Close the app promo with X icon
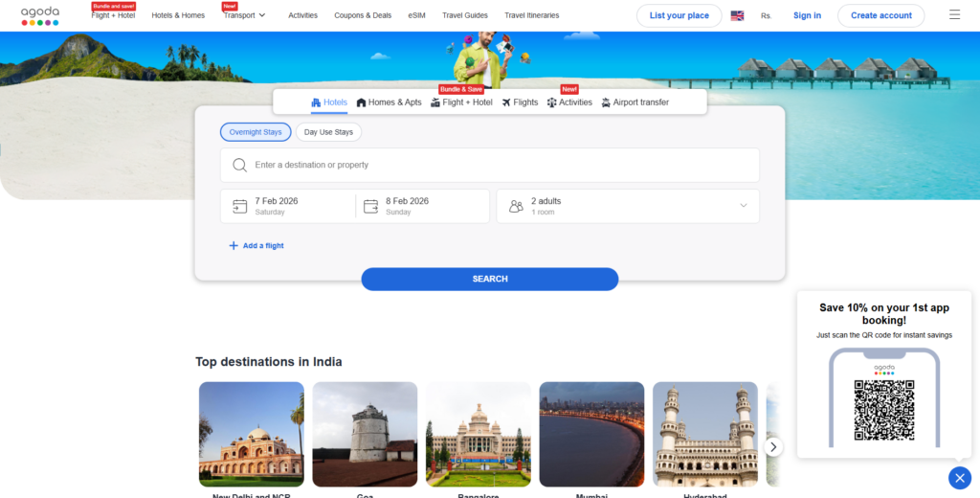The width and height of the screenshot is (980, 498). click(959, 478)
